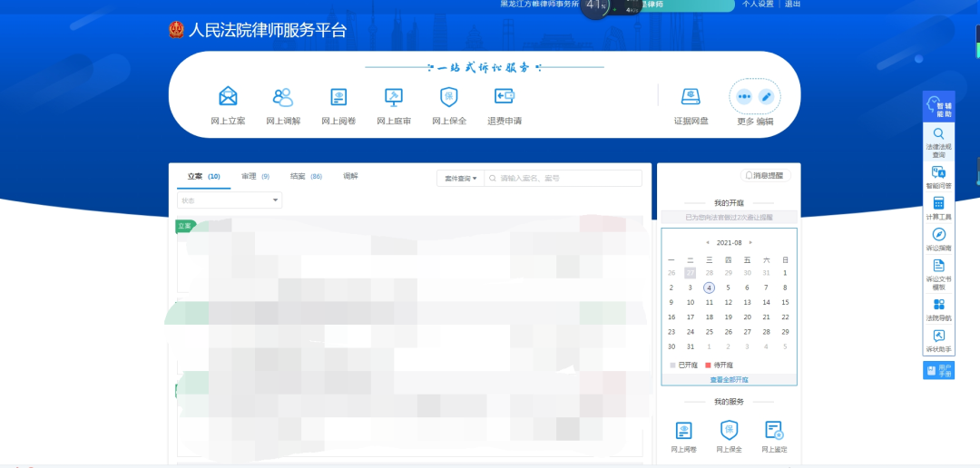Click the 编辑 pencil icon
The image size is (980, 468).
[766, 97]
